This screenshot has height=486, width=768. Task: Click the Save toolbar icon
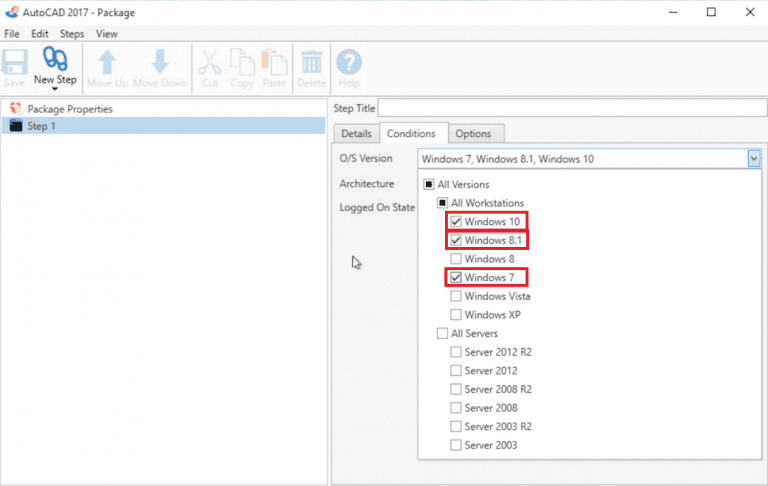pos(15,62)
